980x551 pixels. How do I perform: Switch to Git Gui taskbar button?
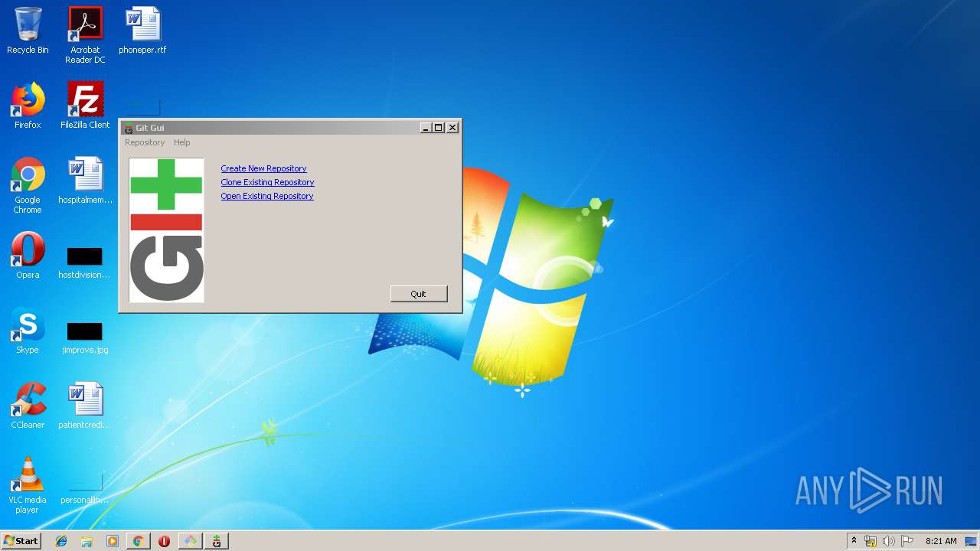(x=217, y=541)
